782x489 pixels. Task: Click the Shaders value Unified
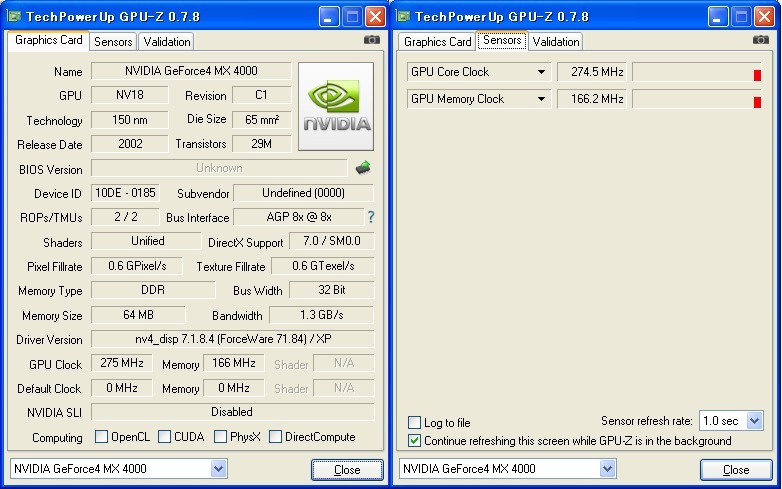click(x=146, y=241)
